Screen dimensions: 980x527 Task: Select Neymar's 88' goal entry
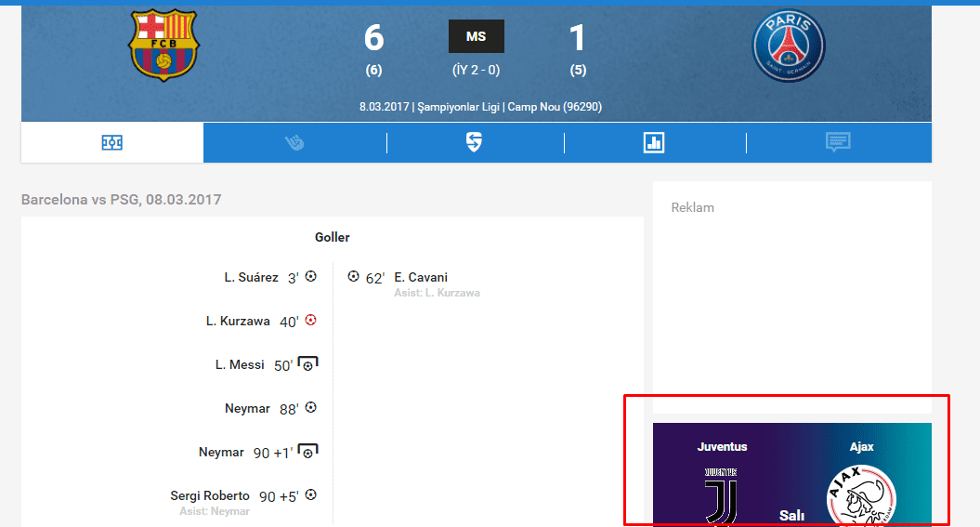(x=247, y=409)
